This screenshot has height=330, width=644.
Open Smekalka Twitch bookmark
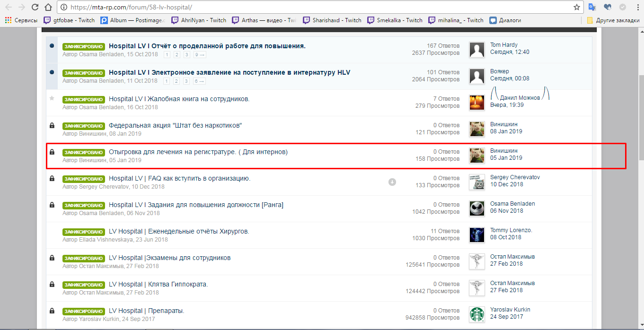coord(395,20)
